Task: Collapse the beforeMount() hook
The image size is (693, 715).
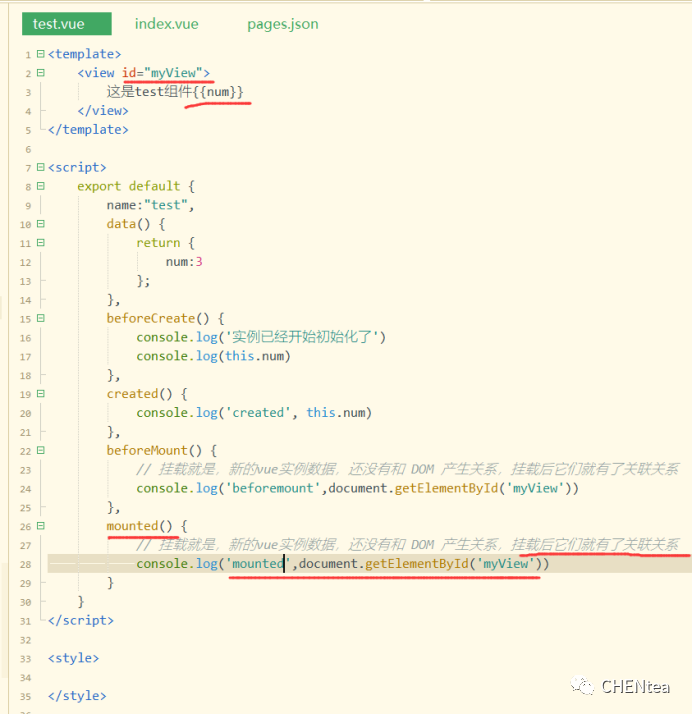Action: [x=40, y=451]
